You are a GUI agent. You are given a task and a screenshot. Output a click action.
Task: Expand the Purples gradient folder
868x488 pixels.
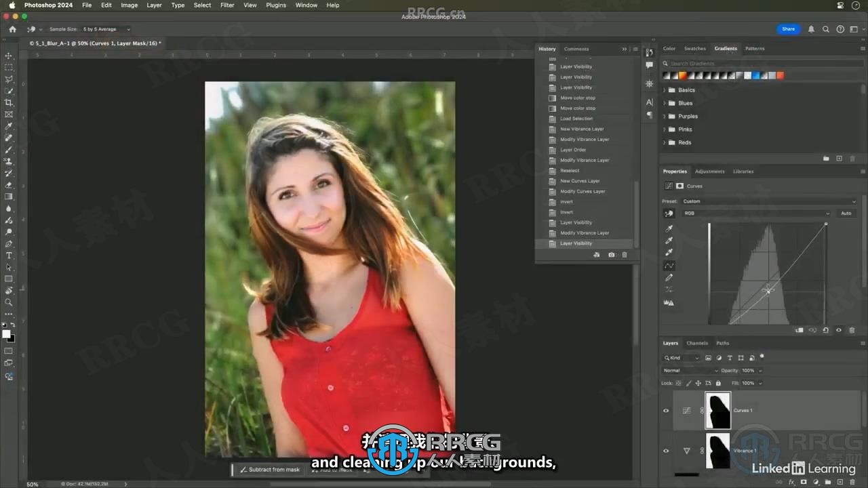[665, 116]
